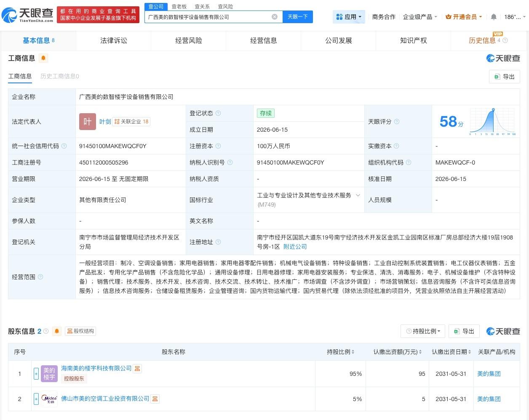Switch to 经营信息 tab
The width and height of the screenshot is (529, 420).
point(264,40)
